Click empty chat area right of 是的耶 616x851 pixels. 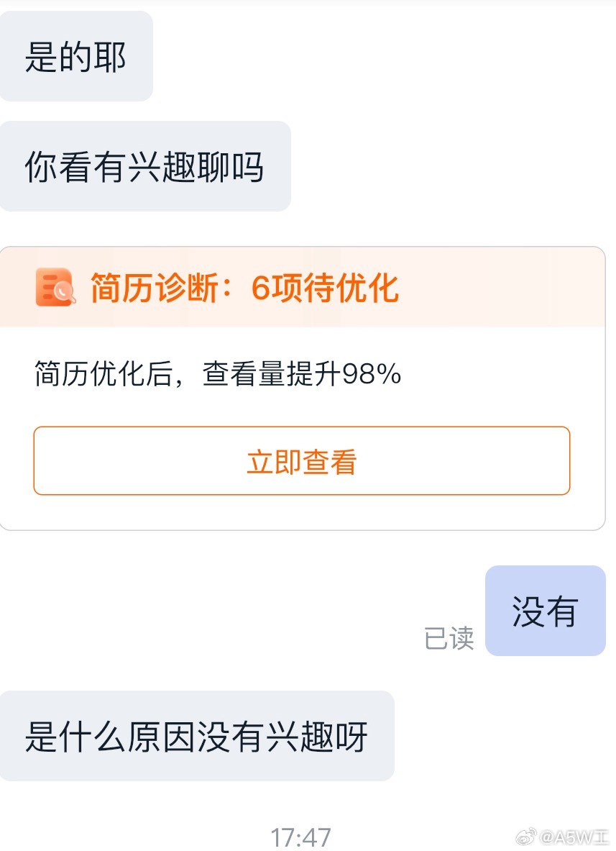(381, 57)
